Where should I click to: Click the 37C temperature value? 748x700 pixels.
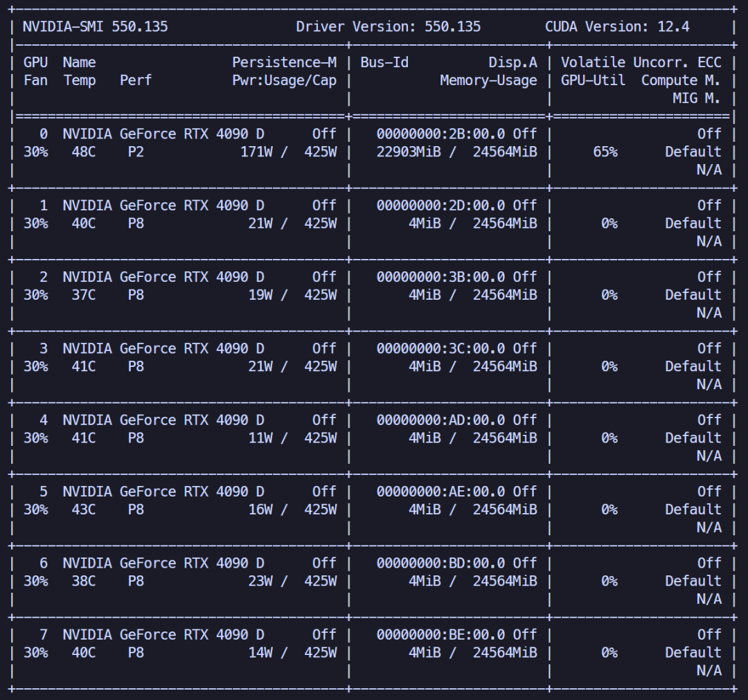click(x=84, y=295)
